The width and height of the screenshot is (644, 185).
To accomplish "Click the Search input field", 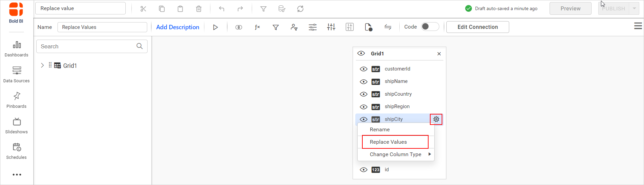I will point(87,46).
